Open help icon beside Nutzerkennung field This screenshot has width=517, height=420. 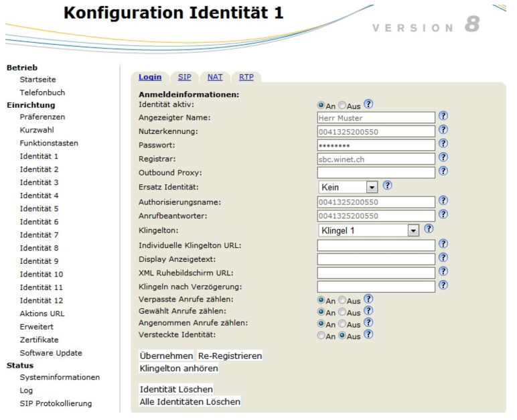click(443, 130)
